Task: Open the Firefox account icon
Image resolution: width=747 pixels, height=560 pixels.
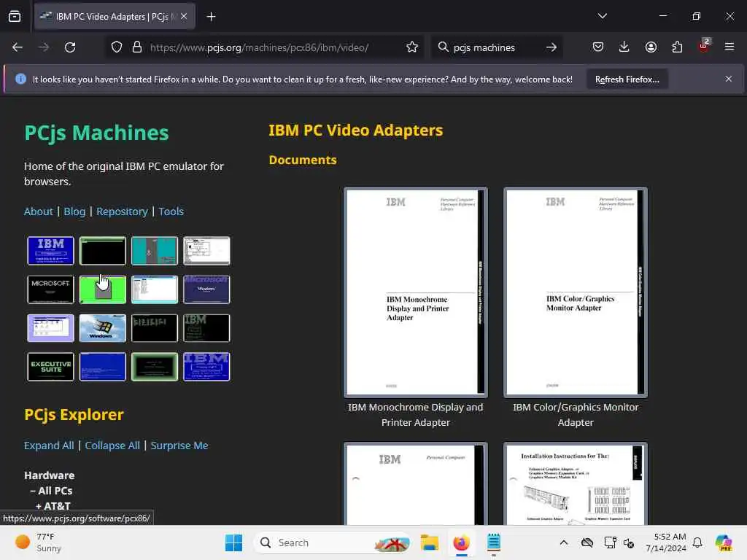Action: tap(651, 47)
